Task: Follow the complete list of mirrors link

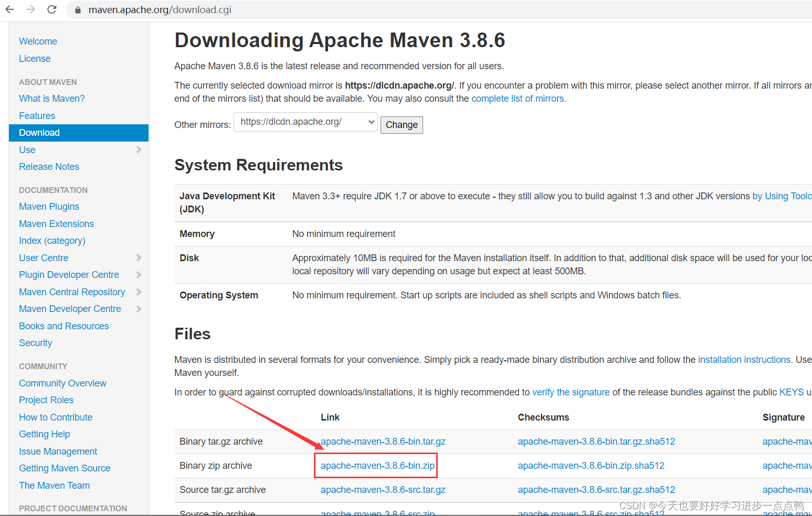Action: coord(519,99)
